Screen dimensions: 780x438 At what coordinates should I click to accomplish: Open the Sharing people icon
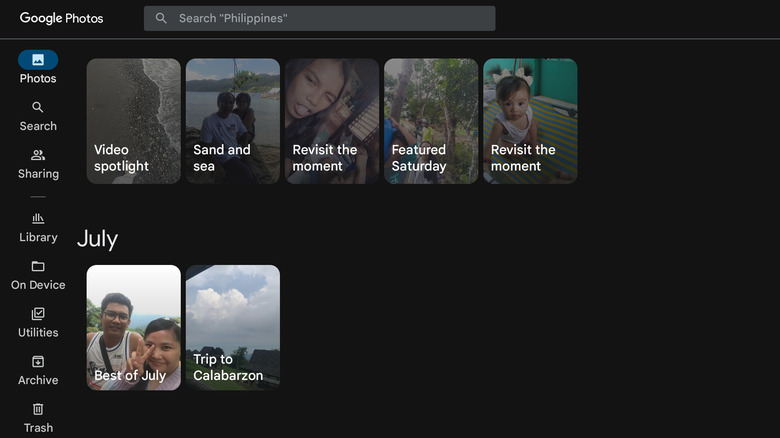point(38,155)
